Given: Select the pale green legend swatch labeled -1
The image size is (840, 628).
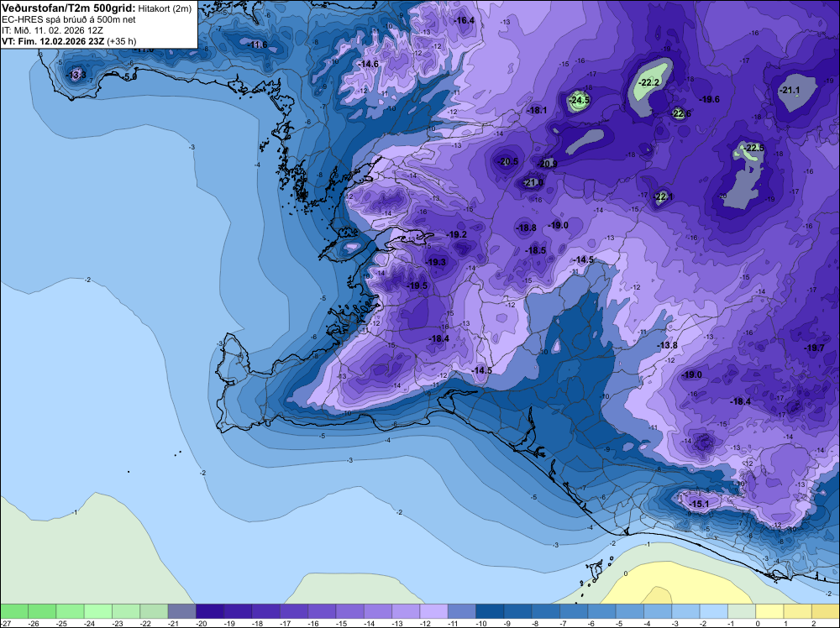Looking at the screenshot, I should [742, 611].
